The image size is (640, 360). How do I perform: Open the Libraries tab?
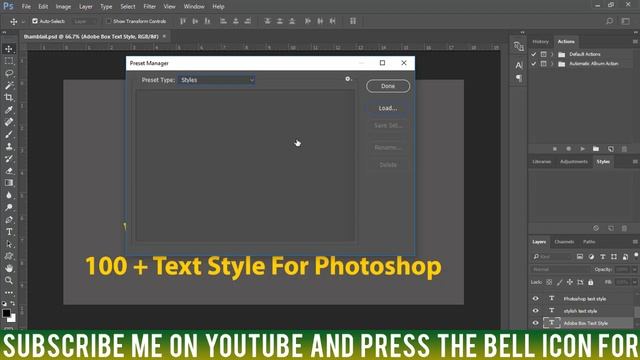pyautogui.click(x=542, y=162)
